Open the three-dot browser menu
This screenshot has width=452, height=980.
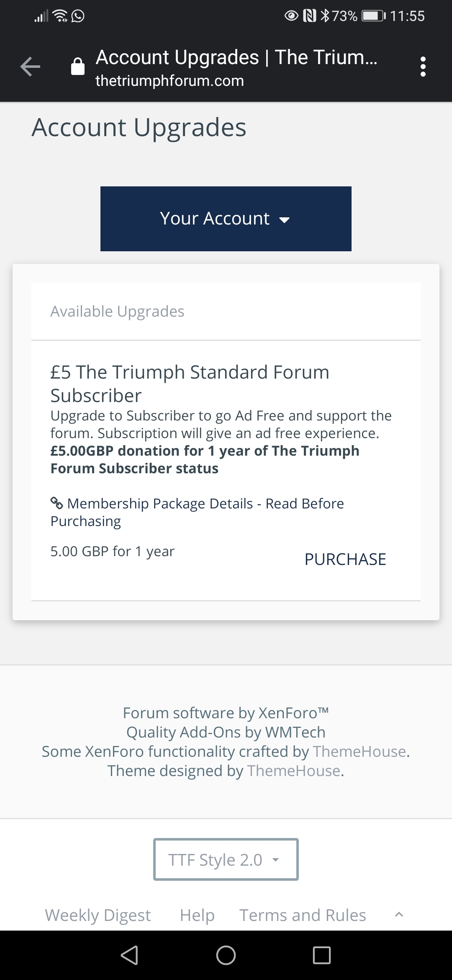(423, 67)
